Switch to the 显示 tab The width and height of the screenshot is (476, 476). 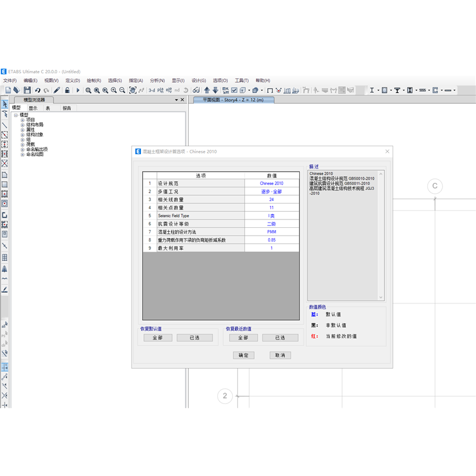pyautogui.click(x=33, y=108)
